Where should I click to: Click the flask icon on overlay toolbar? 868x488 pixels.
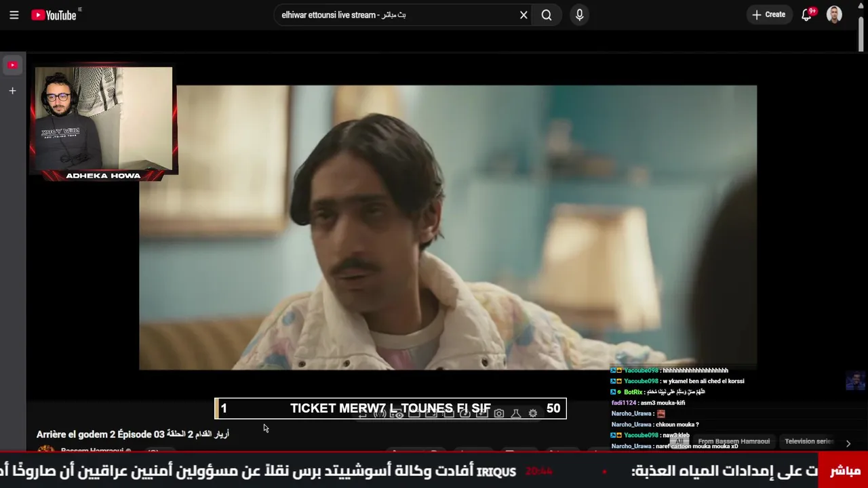coord(515,413)
